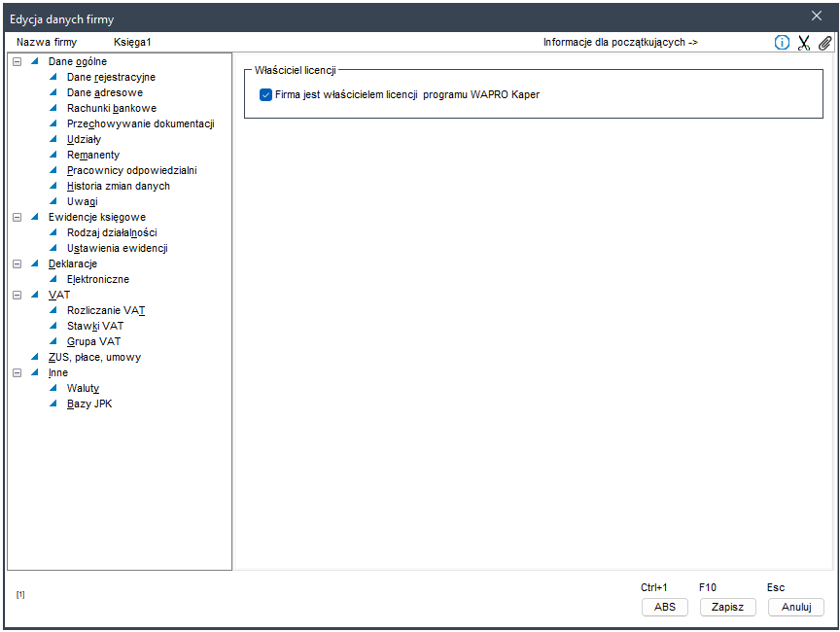
Task: Click the triangle icon beside ZUS, płace, umowy
Action: [36, 357]
